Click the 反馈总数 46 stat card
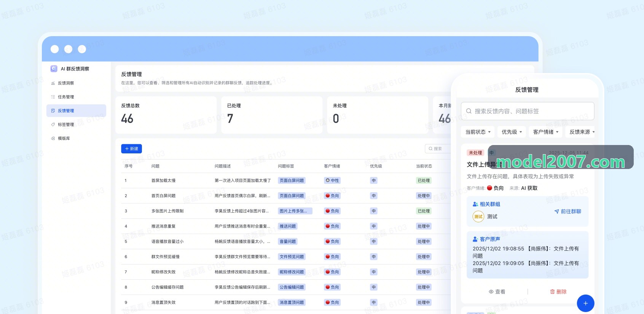This screenshot has height=314, width=644. coord(166,115)
